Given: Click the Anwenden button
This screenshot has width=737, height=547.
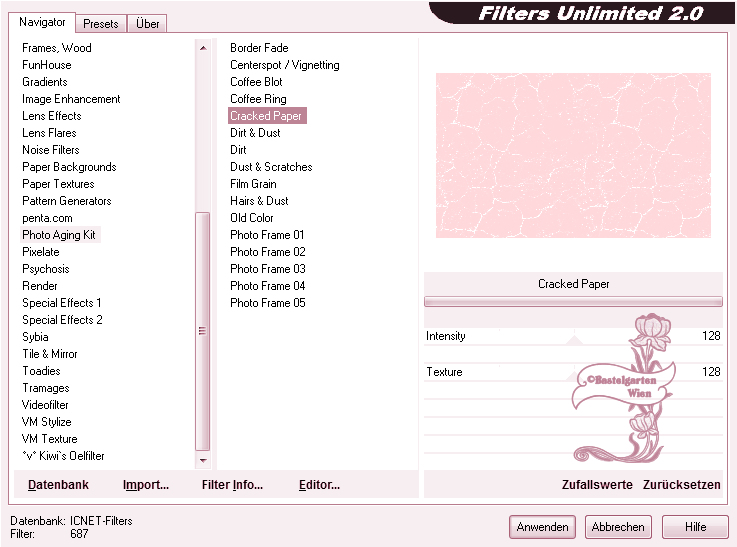Looking at the screenshot, I should (542, 527).
